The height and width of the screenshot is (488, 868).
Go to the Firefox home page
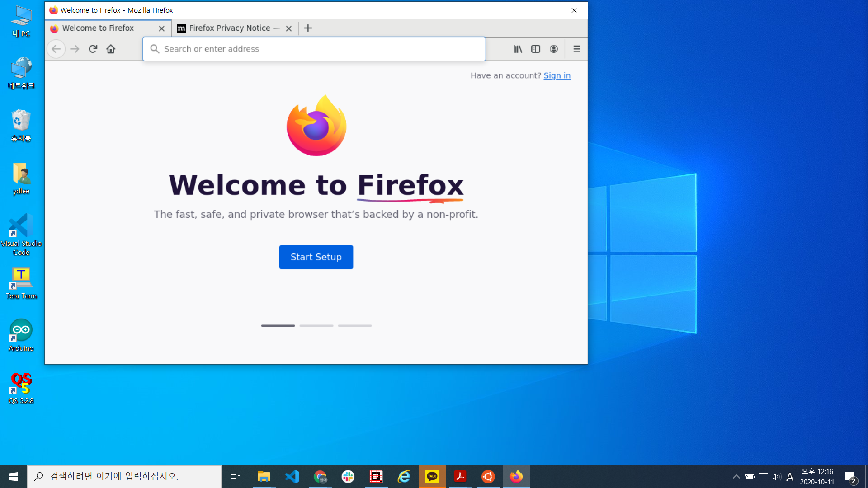coord(111,49)
